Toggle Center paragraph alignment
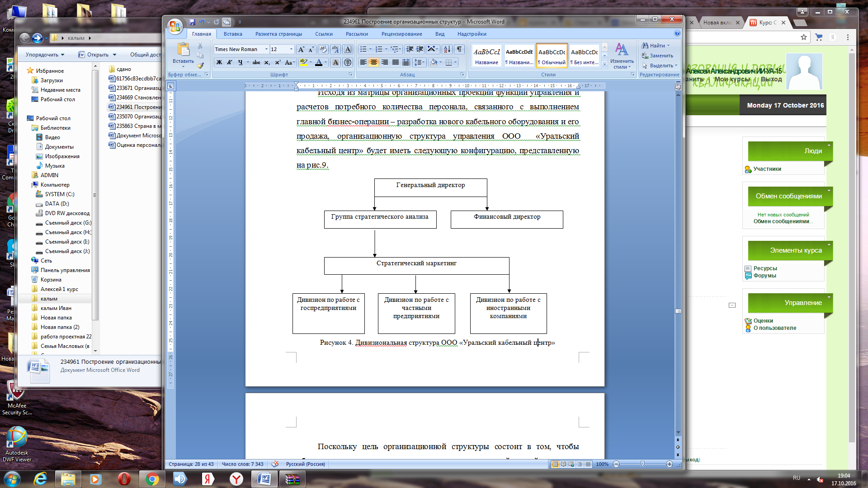868x488 pixels. pos(374,62)
